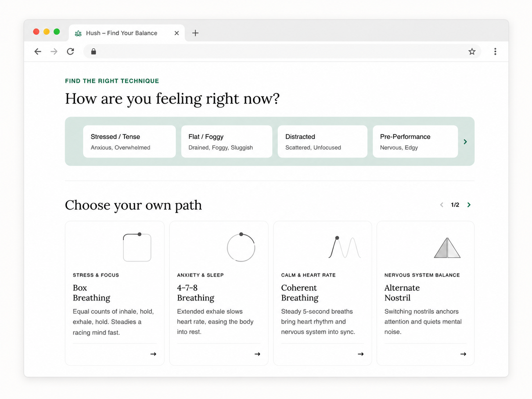Screen dimensions: 532x399
Task: Choose the Distracted feeling card
Action: 323,141
